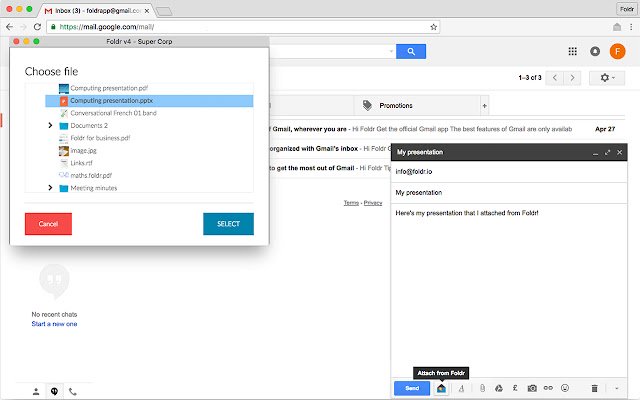Open Hangouts conversations icon

(x=54, y=391)
